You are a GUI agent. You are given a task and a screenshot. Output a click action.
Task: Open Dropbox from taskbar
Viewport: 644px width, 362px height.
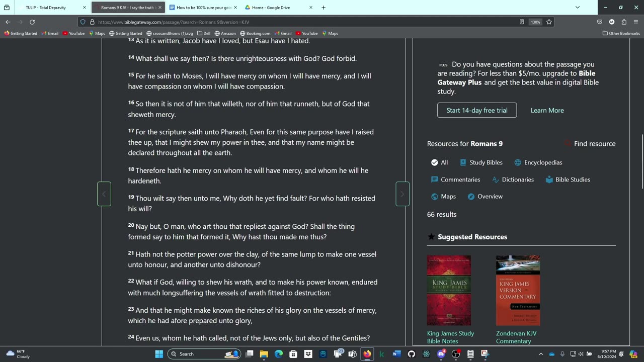point(308,354)
